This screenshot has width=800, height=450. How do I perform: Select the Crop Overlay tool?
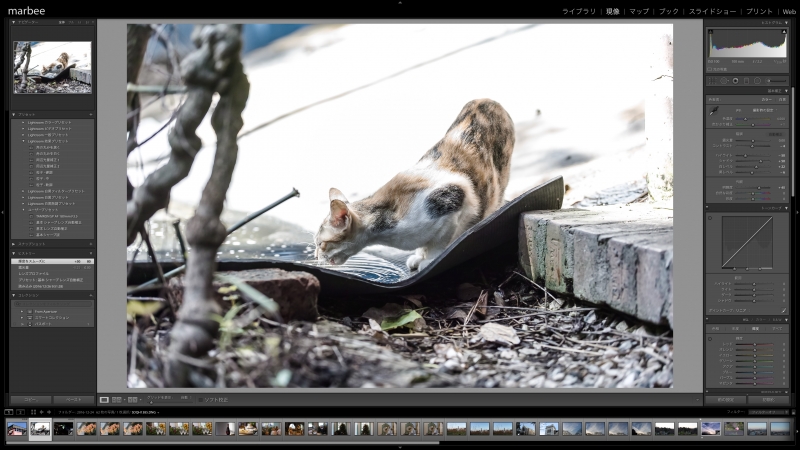click(714, 81)
